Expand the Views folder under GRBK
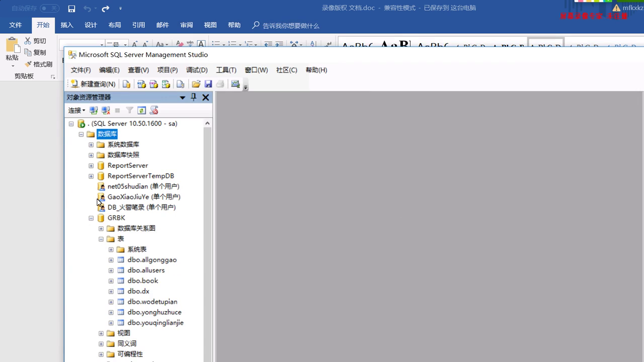 [101, 333]
